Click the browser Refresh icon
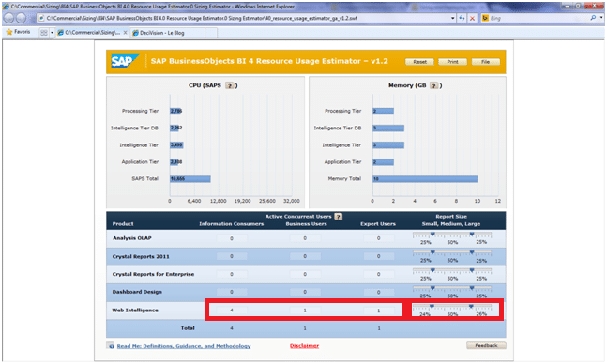The image size is (607, 364). pyautogui.click(x=462, y=18)
